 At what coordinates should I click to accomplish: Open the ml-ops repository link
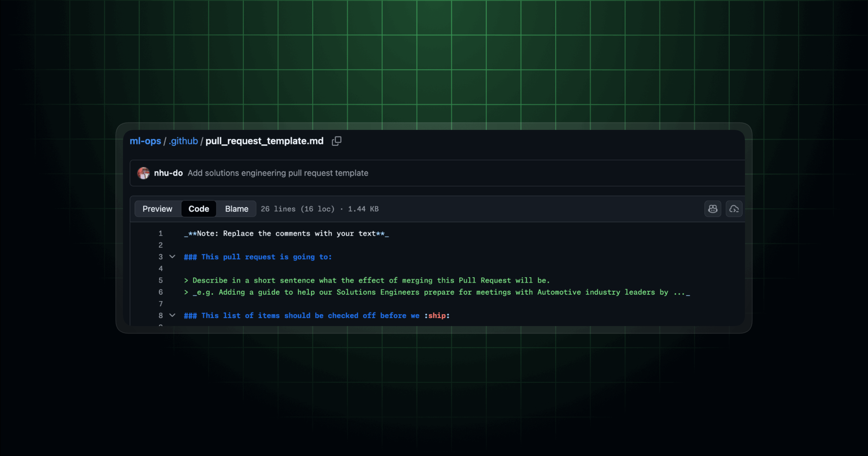(145, 141)
